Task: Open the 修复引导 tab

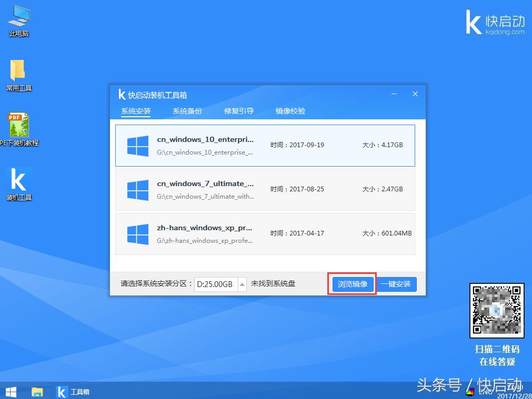Action: point(239,111)
